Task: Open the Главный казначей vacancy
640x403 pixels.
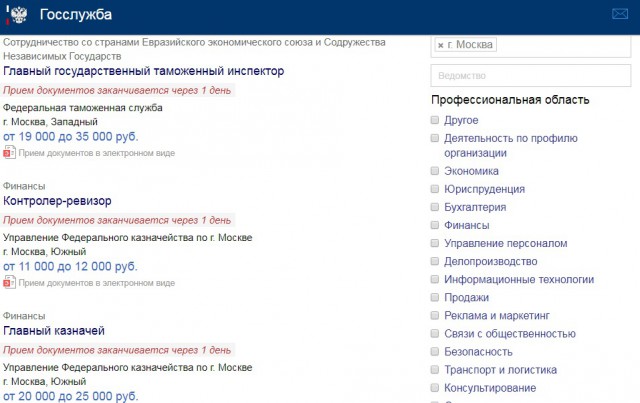Action: click(54, 331)
